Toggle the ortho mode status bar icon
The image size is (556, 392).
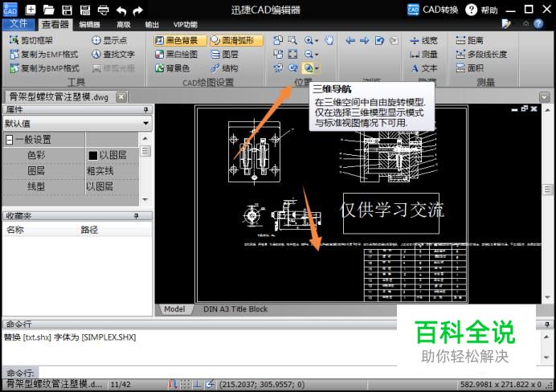(197, 384)
